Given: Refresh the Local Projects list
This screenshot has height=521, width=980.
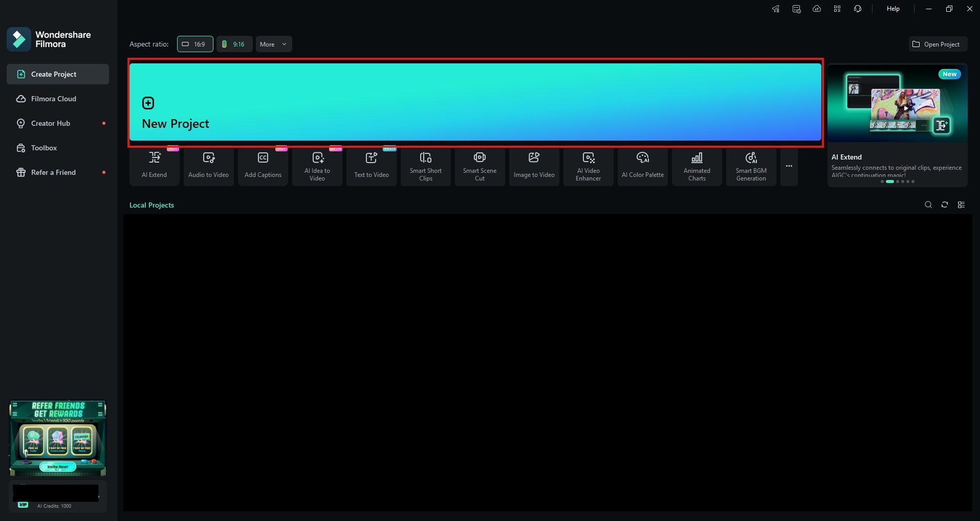Looking at the screenshot, I should 945,205.
